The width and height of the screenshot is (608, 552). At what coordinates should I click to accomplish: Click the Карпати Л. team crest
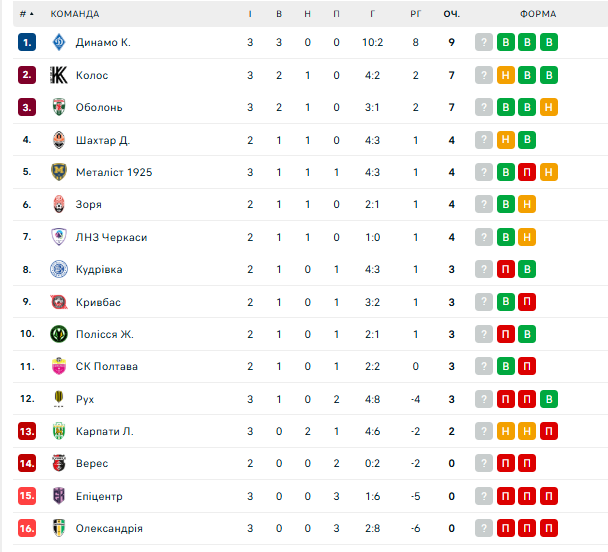[58, 431]
